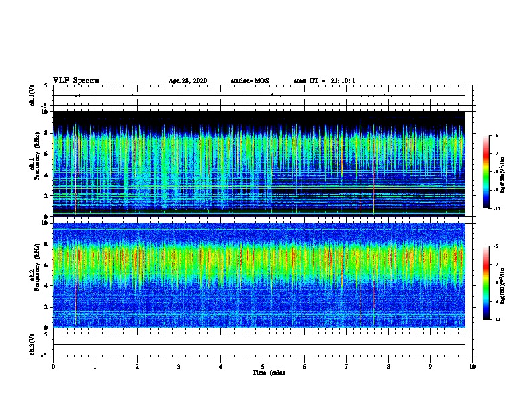Click the "ch.3(V)" axis label
This screenshot has height=411, width=532.
[x=32, y=345]
